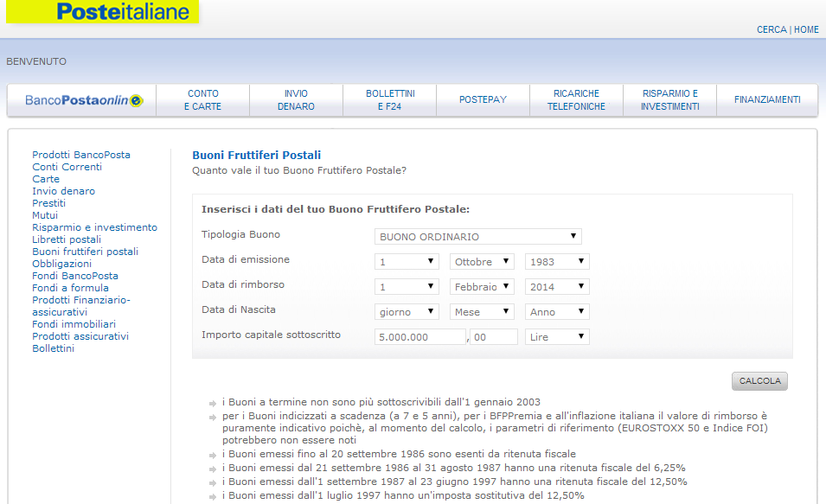Open the birth year dropdown labeled Anno

tap(557, 311)
